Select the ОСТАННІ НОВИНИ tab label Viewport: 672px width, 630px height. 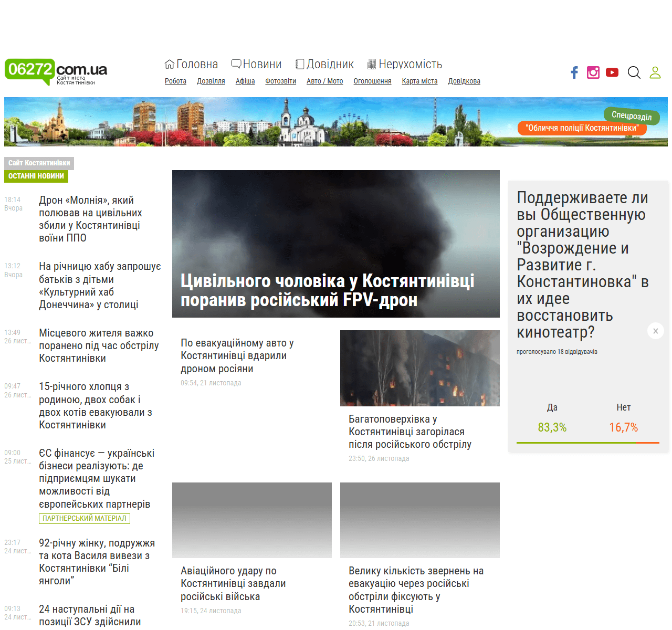coord(36,176)
